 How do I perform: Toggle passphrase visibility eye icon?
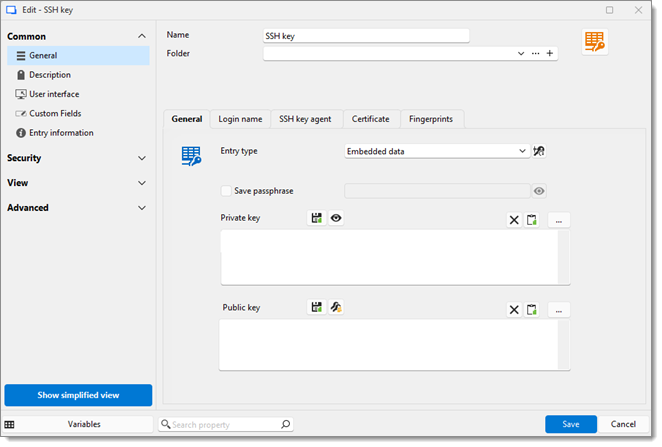[x=539, y=191]
